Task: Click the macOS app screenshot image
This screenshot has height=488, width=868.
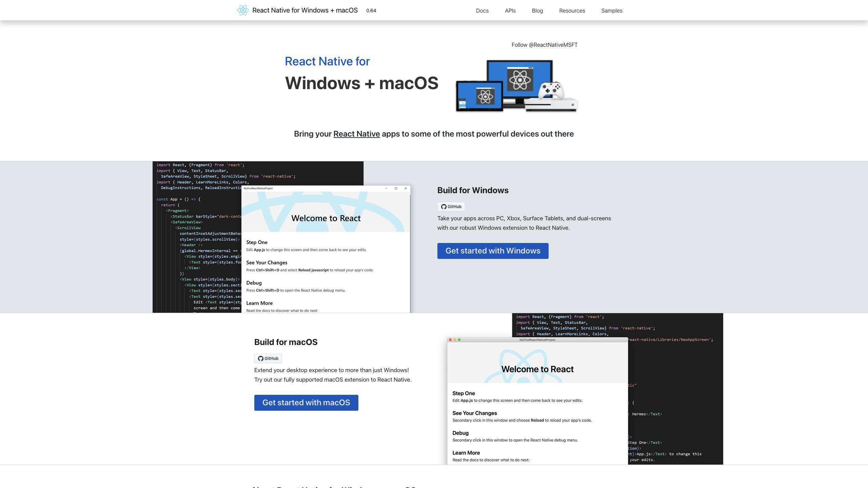Action: (585, 389)
